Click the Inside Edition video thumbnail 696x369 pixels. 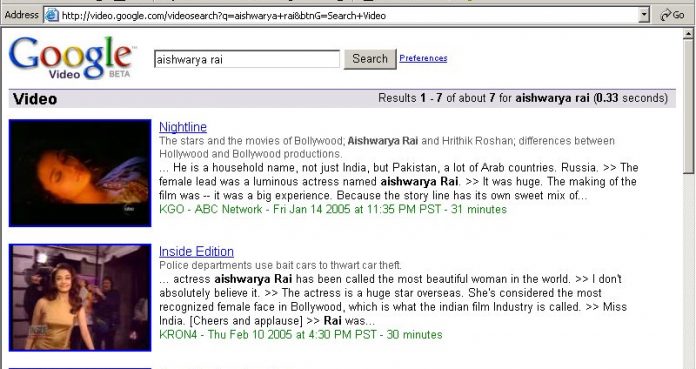coord(80,298)
